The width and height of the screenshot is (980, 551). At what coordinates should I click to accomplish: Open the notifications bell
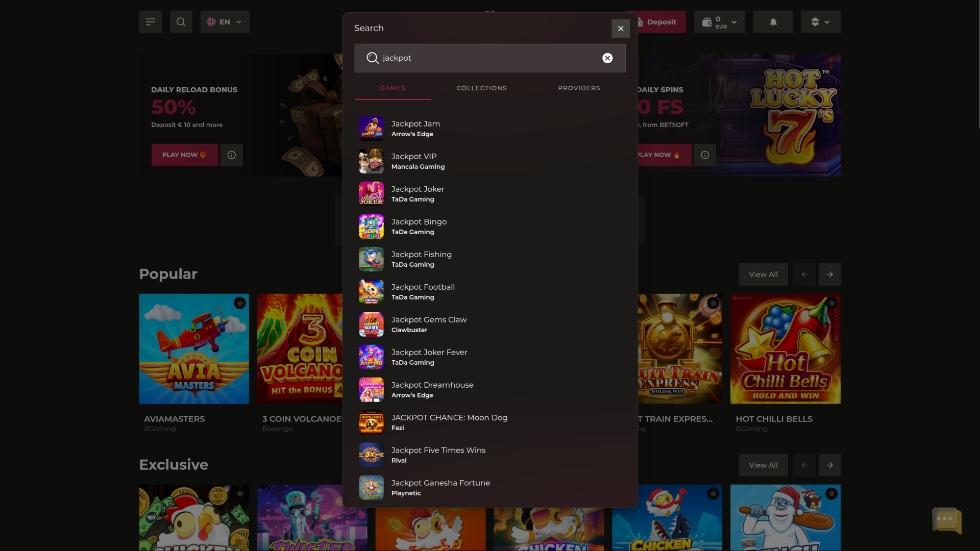(773, 22)
